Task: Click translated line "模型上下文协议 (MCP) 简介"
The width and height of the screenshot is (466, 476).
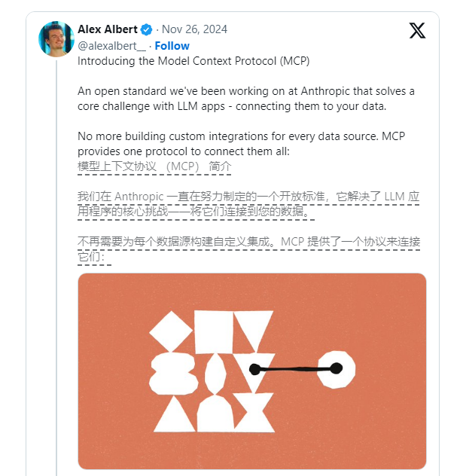Action: point(154,166)
